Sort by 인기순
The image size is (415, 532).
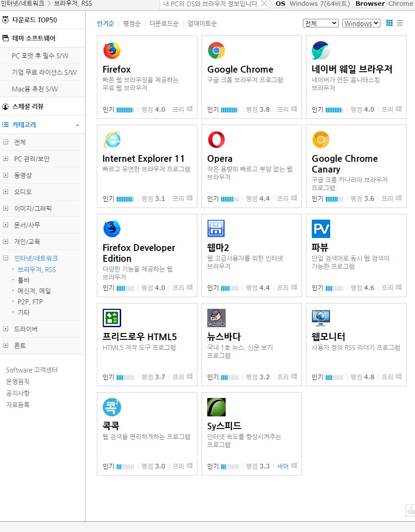(x=105, y=23)
